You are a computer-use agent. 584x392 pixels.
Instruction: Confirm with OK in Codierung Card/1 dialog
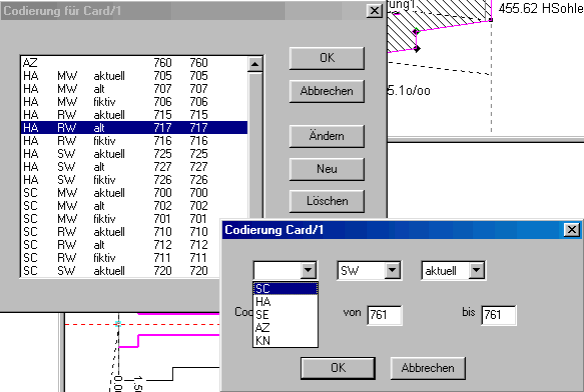pyautogui.click(x=338, y=368)
